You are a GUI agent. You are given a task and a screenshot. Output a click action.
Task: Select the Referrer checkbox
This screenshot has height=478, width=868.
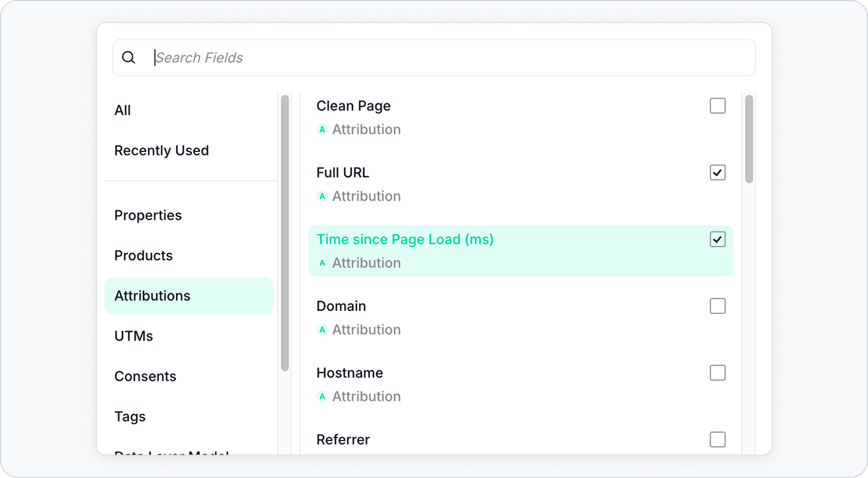click(718, 439)
